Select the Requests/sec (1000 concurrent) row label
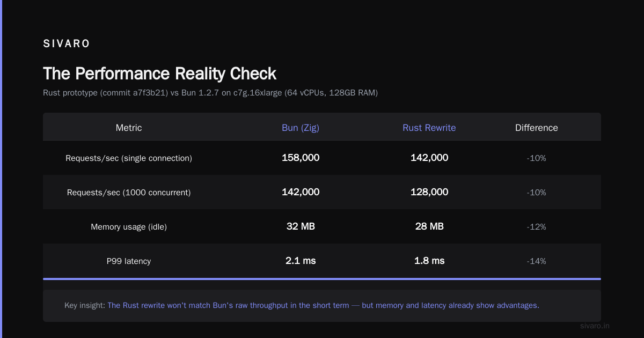644x338 pixels. coord(129,193)
